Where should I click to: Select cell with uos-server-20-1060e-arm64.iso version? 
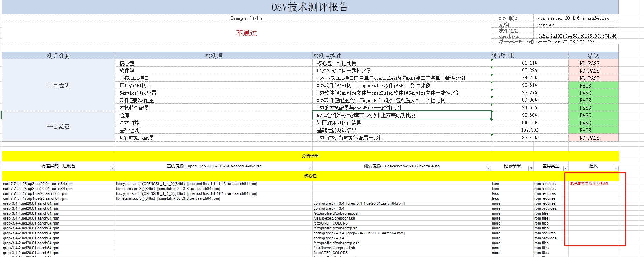(573, 18)
